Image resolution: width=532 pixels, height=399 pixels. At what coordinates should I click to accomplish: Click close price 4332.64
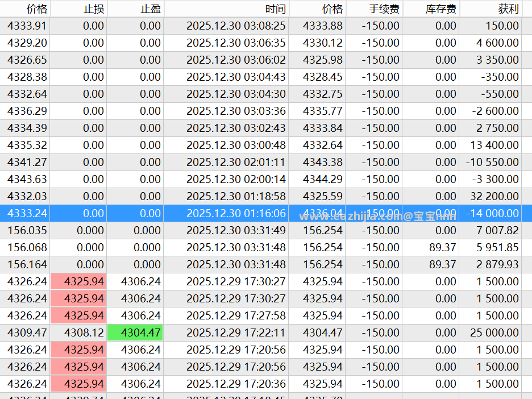(x=323, y=145)
